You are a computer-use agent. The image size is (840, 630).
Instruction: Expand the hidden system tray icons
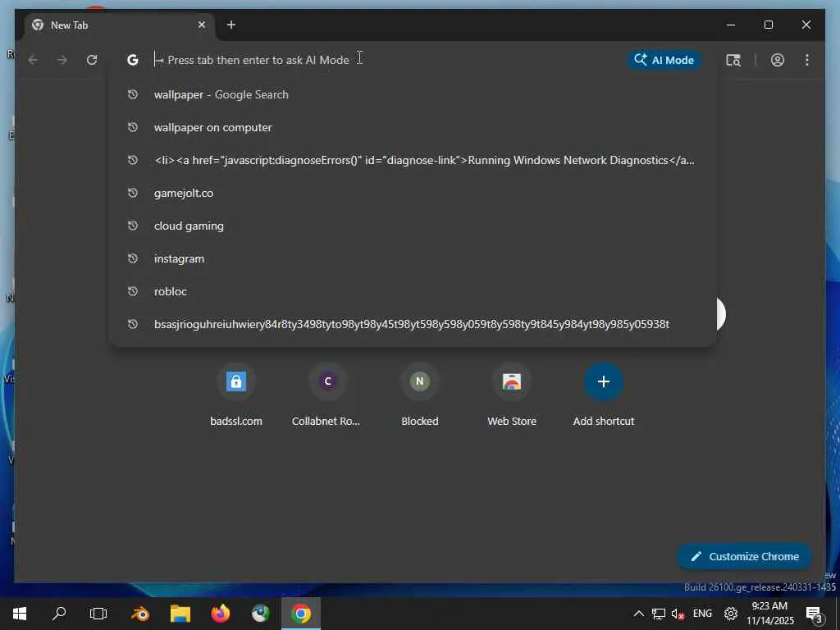pyautogui.click(x=638, y=614)
